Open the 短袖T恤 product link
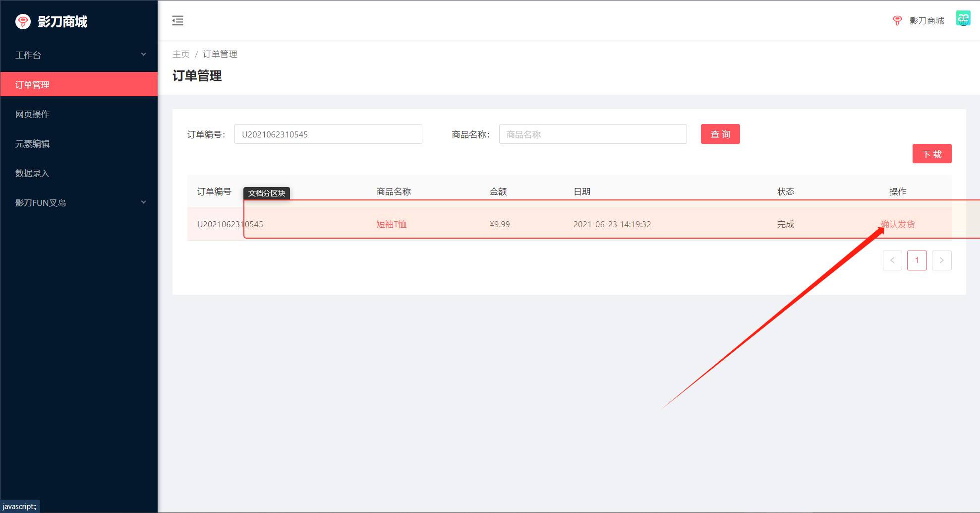The height and width of the screenshot is (513, 980). 392,224
